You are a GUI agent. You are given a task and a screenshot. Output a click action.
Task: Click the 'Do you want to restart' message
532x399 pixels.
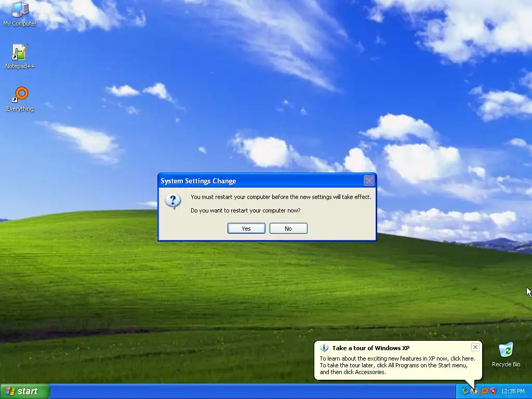246,210
